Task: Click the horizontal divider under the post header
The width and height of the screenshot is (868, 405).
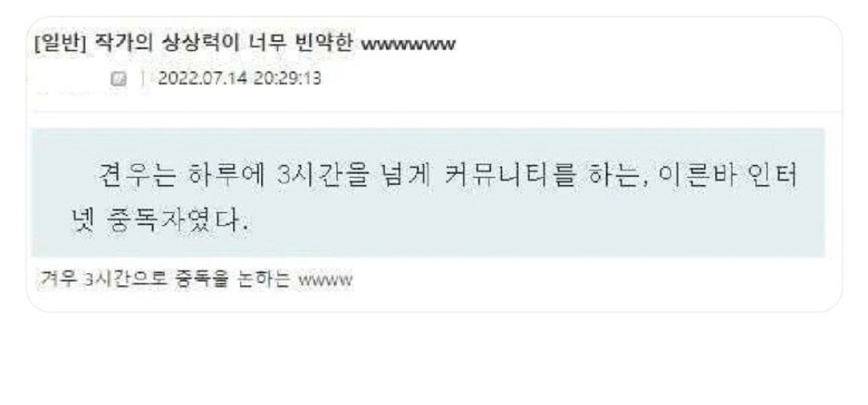Action: click(x=437, y=112)
